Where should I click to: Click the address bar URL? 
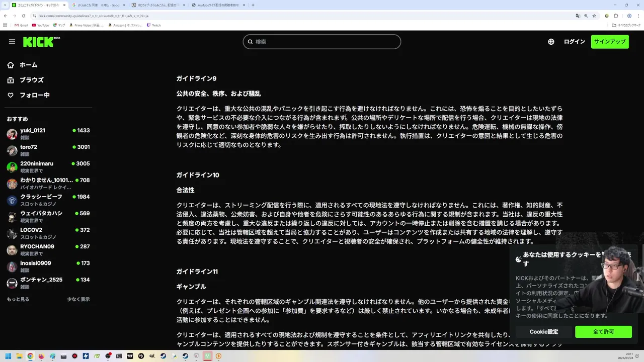click(94, 16)
